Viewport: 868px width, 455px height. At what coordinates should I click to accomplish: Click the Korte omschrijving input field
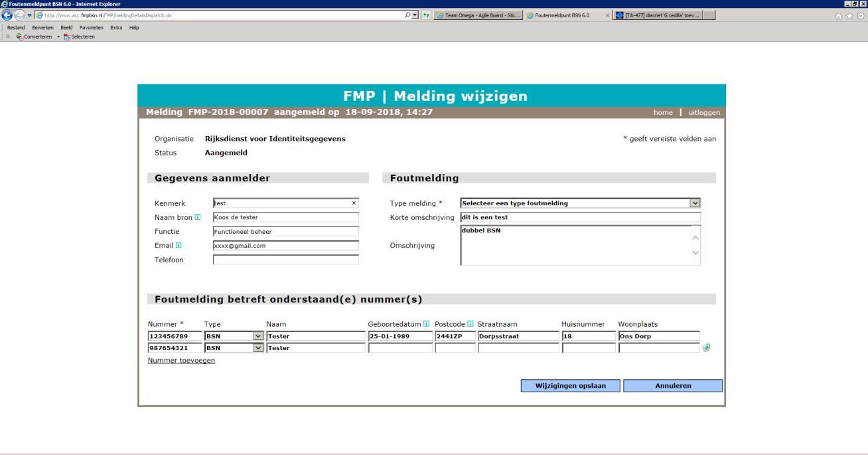[x=581, y=217]
